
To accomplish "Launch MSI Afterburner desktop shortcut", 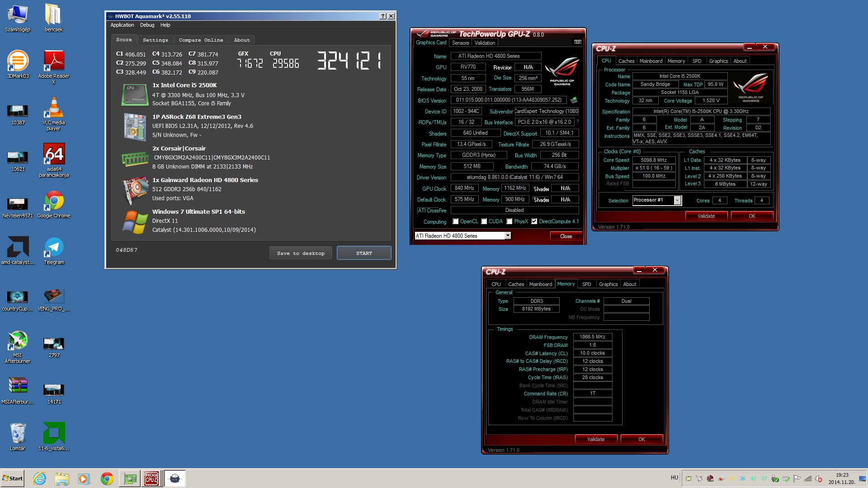I will click(x=18, y=347).
